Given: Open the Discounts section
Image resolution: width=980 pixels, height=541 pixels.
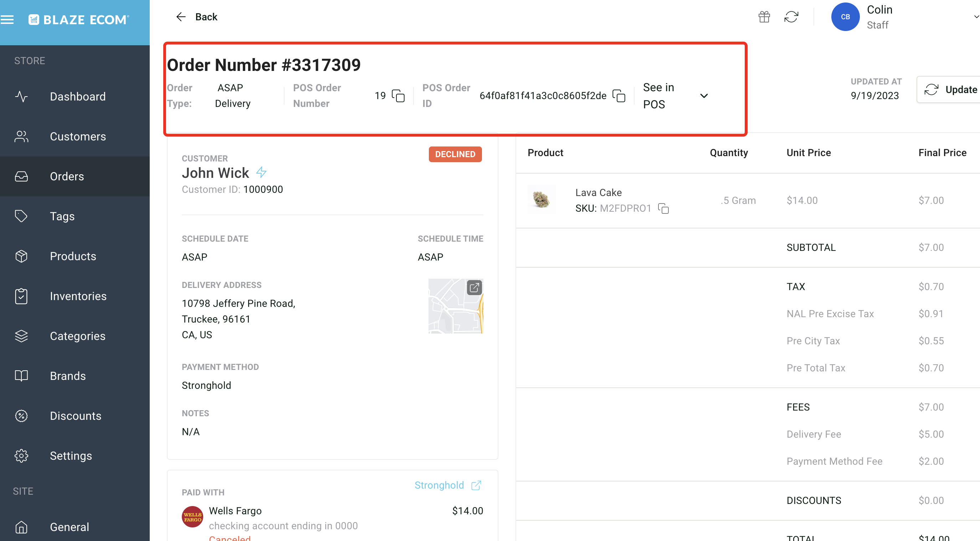Looking at the screenshot, I should coord(76,416).
